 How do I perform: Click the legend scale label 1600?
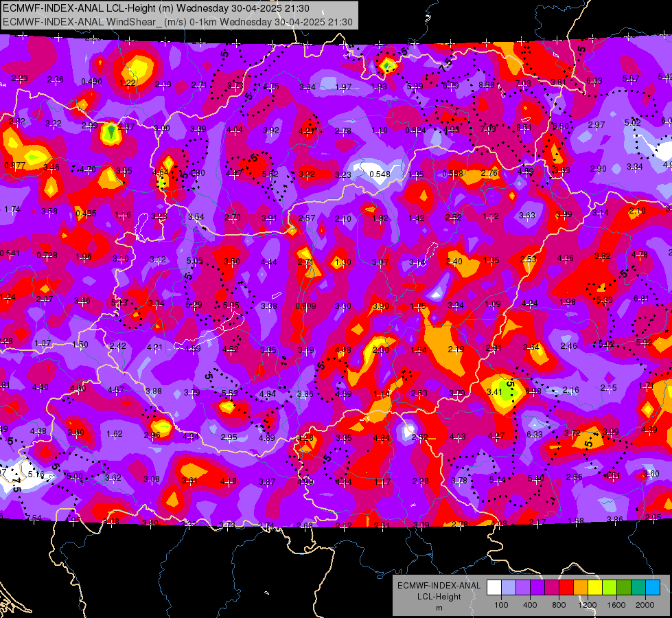[x=616, y=605]
